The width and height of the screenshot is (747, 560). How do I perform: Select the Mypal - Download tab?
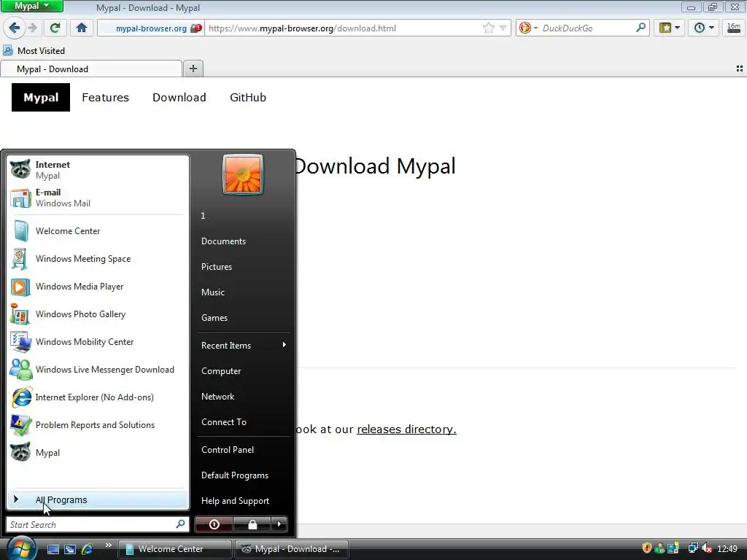point(91,69)
